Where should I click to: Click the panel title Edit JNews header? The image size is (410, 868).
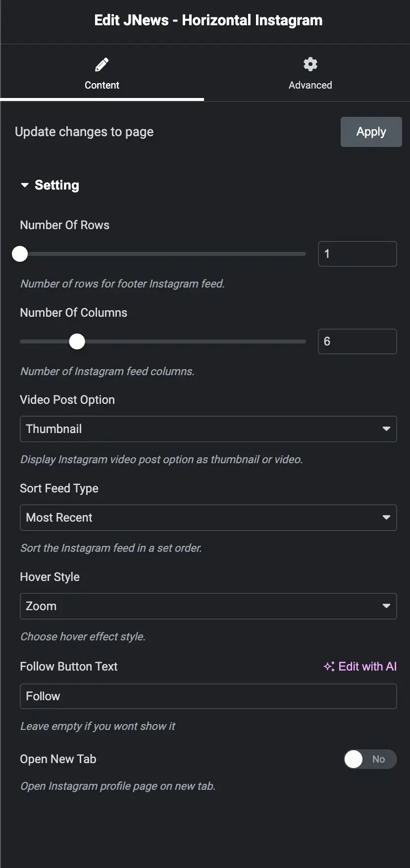[x=208, y=20]
